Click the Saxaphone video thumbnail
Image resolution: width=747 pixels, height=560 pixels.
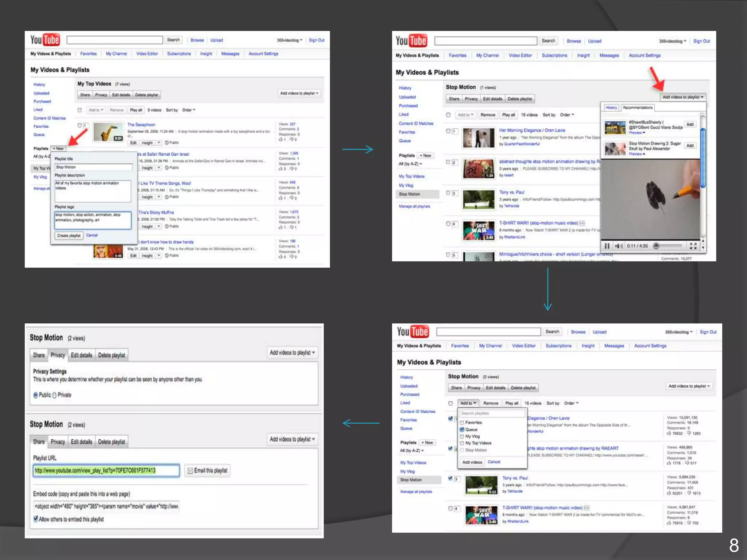[108, 132]
